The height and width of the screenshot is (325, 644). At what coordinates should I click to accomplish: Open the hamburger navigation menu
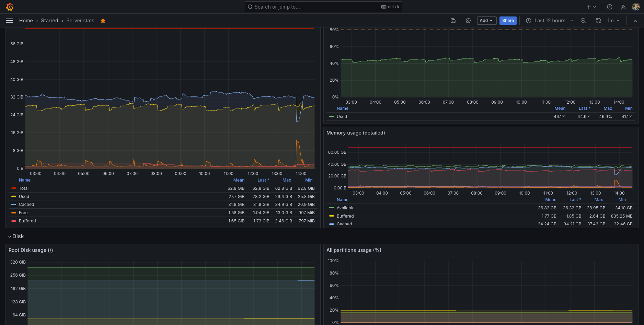[x=10, y=21]
